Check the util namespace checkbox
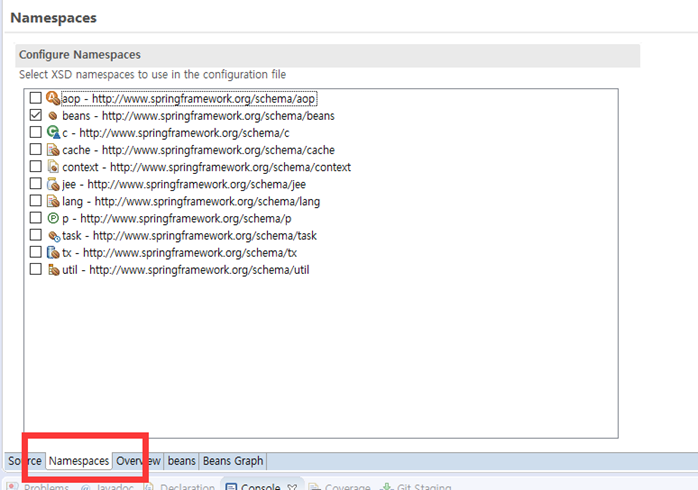 (36, 269)
